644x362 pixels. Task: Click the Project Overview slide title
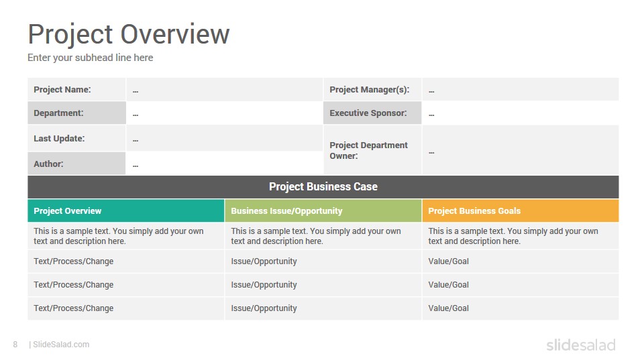point(129,34)
